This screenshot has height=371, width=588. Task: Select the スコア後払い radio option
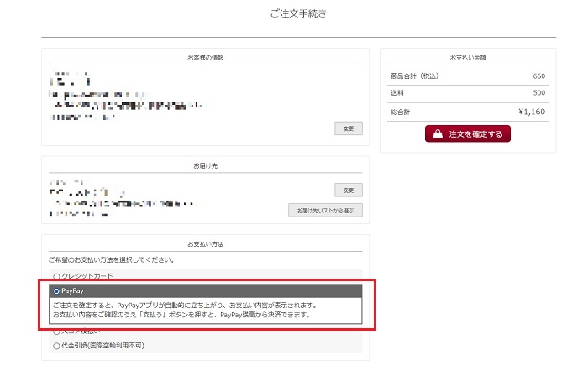tap(56, 332)
